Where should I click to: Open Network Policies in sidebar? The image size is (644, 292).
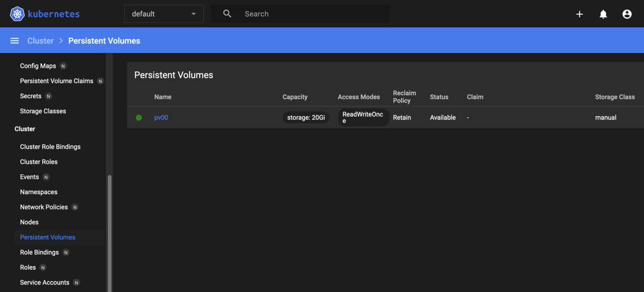(44, 207)
